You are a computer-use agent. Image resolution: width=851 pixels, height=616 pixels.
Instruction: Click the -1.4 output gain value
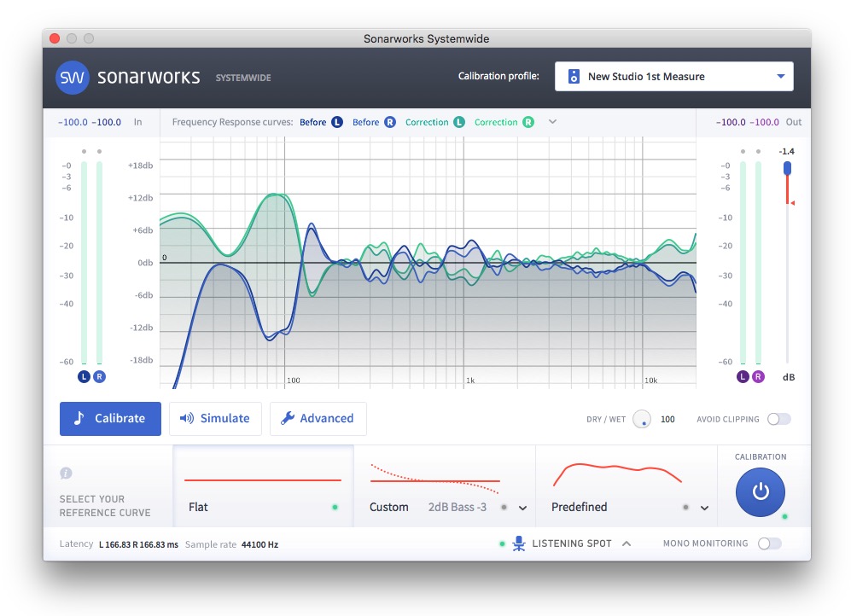pos(786,151)
